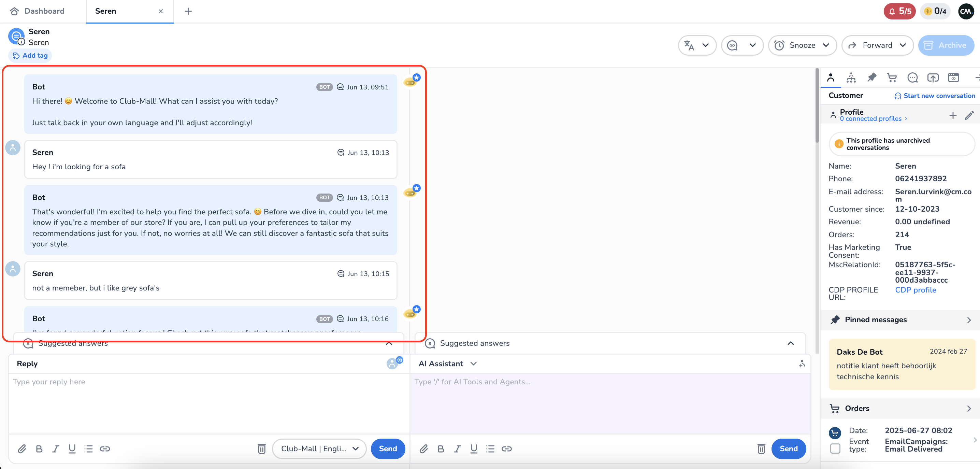This screenshot has height=469, width=980.
Task: Click inside the Type your reply here field
Action: [152, 382]
